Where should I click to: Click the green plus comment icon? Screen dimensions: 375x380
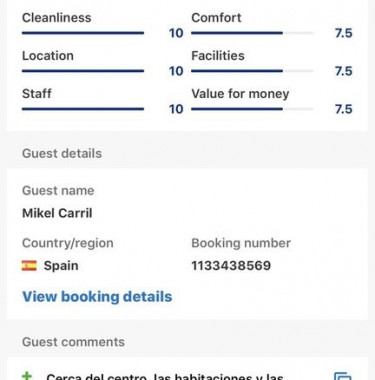[x=27, y=376]
